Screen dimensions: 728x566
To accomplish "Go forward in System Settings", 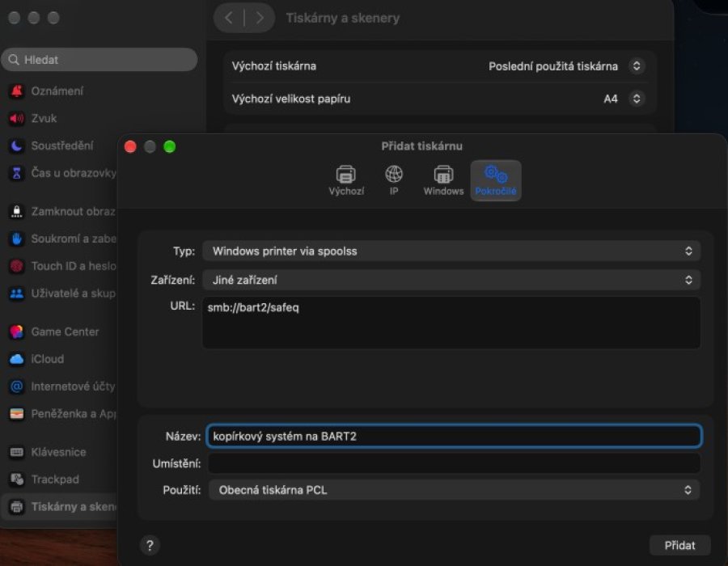I will [260, 18].
